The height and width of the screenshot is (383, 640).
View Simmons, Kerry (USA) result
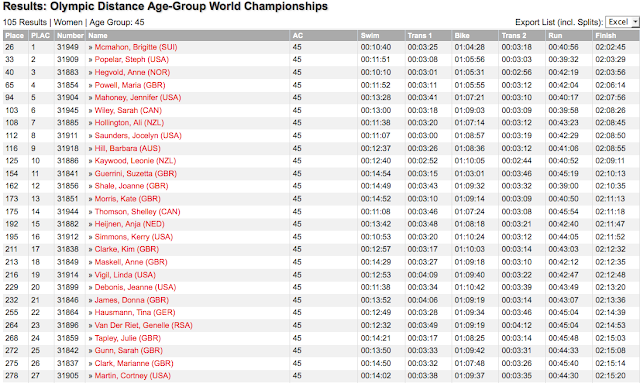pos(133,237)
